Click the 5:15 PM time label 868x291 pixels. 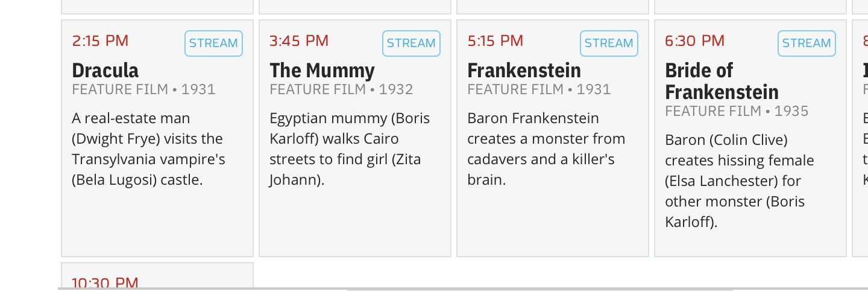tap(495, 41)
